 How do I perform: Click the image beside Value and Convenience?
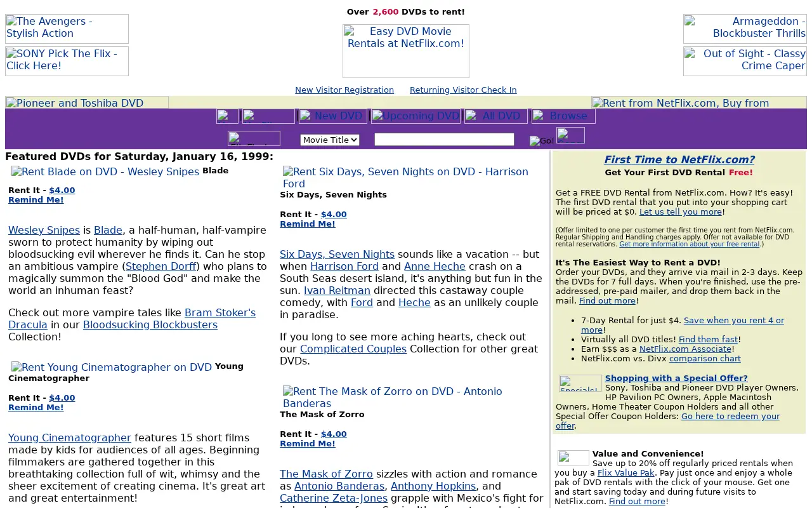click(x=573, y=458)
